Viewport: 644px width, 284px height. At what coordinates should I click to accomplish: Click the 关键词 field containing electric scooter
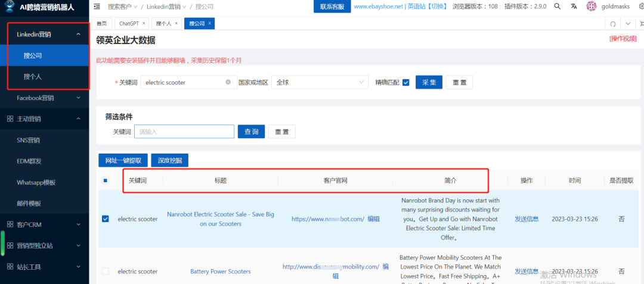[188, 82]
